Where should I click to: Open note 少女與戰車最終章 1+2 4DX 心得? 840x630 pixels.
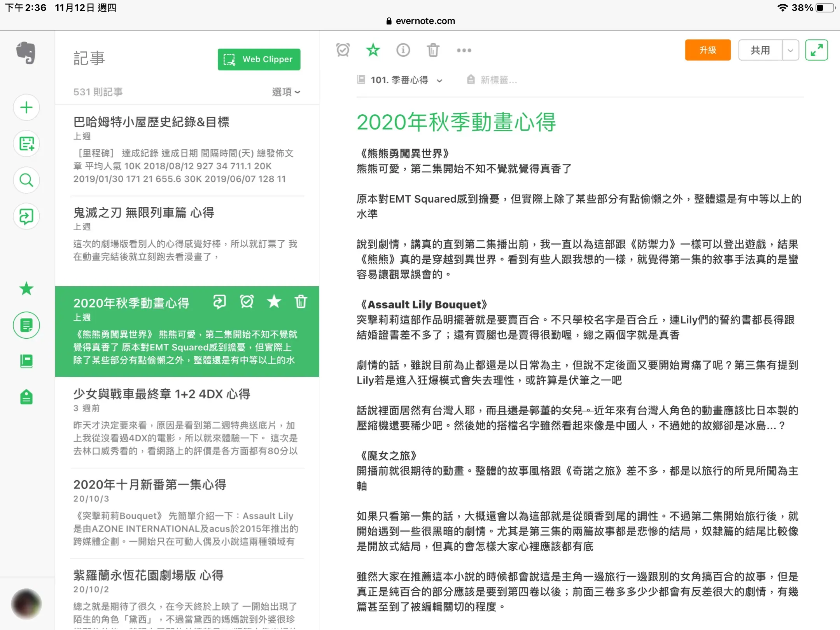click(187, 423)
